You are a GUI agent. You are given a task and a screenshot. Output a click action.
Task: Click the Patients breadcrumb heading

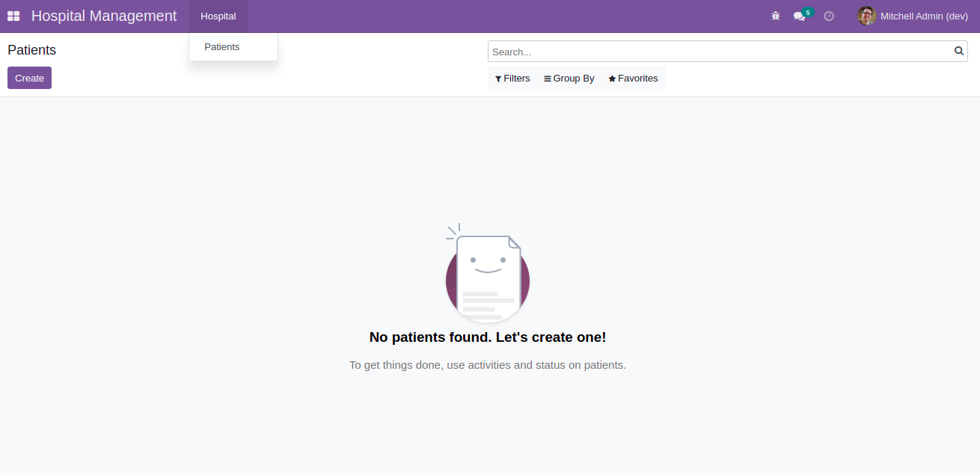32,50
